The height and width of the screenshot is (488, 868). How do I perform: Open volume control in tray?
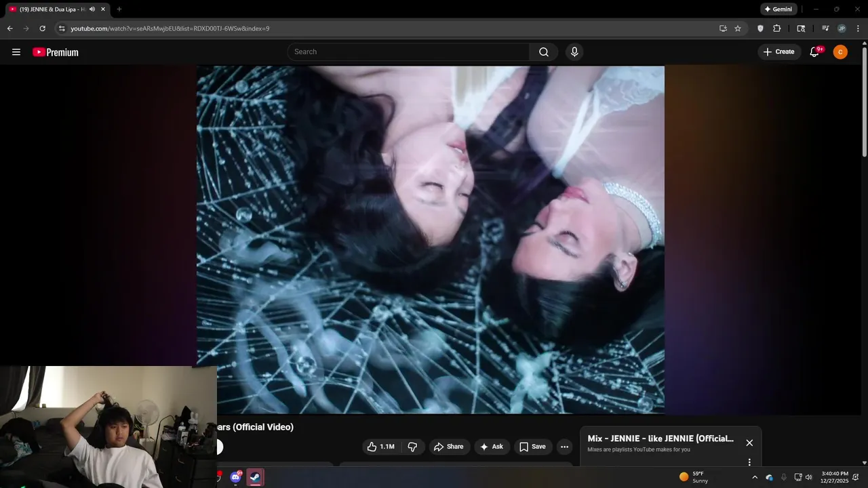coord(808,477)
